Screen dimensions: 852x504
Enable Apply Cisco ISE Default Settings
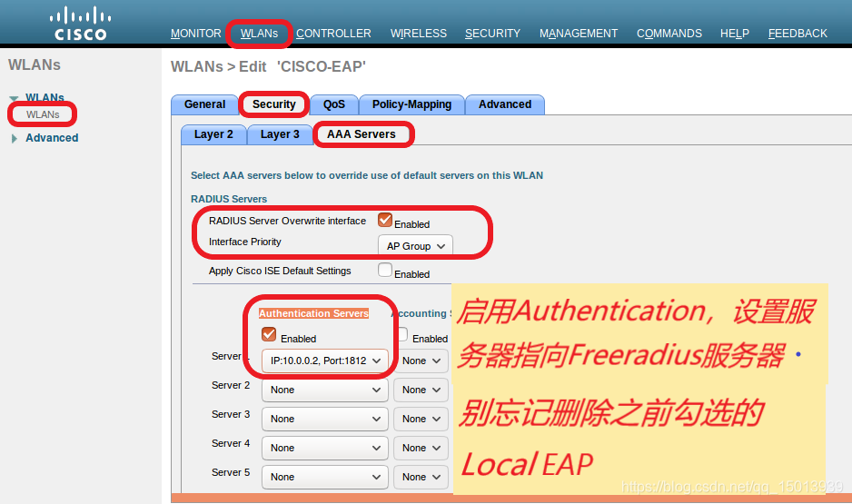click(x=385, y=270)
